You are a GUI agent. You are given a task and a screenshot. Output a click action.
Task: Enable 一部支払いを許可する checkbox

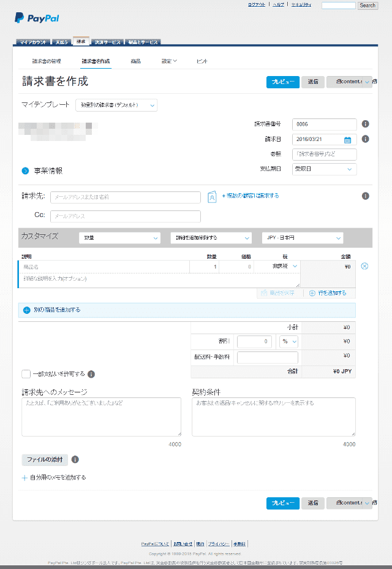[x=26, y=374]
